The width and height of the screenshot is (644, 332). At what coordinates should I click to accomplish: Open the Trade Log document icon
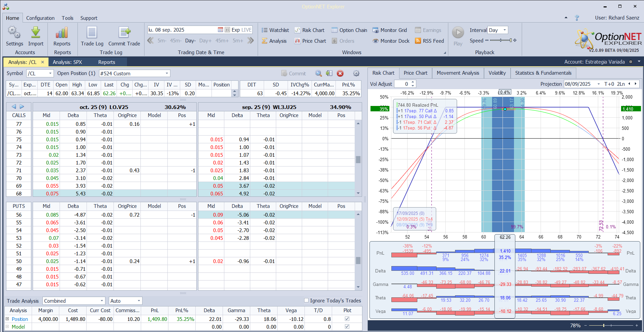92,33
